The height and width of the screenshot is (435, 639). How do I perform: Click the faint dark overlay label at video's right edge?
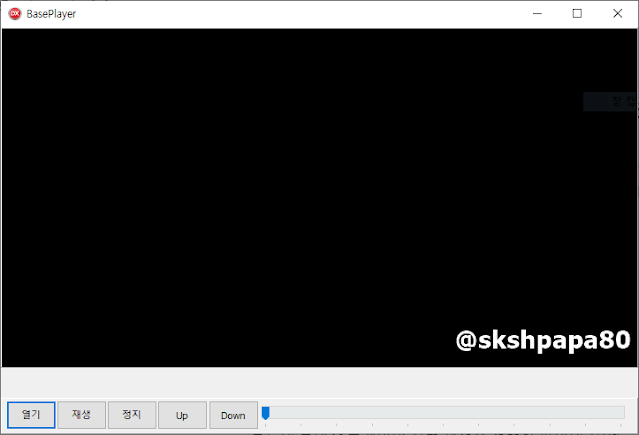(x=610, y=102)
